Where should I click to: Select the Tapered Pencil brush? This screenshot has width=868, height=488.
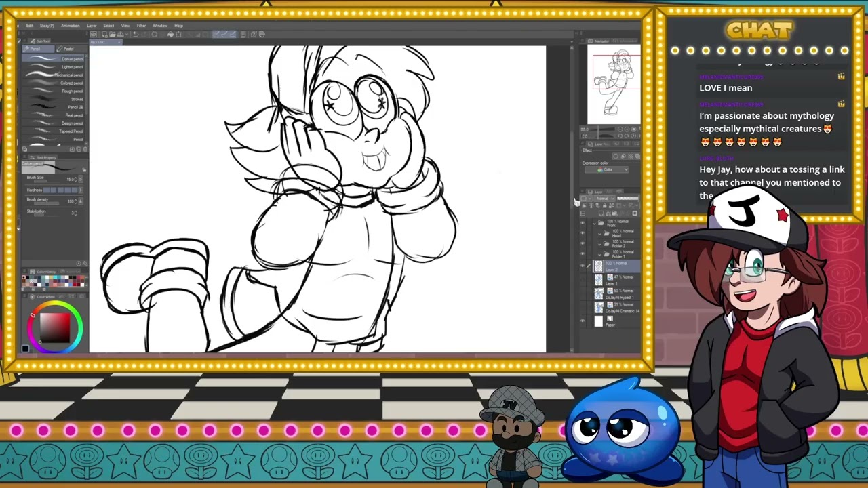(x=54, y=131)
